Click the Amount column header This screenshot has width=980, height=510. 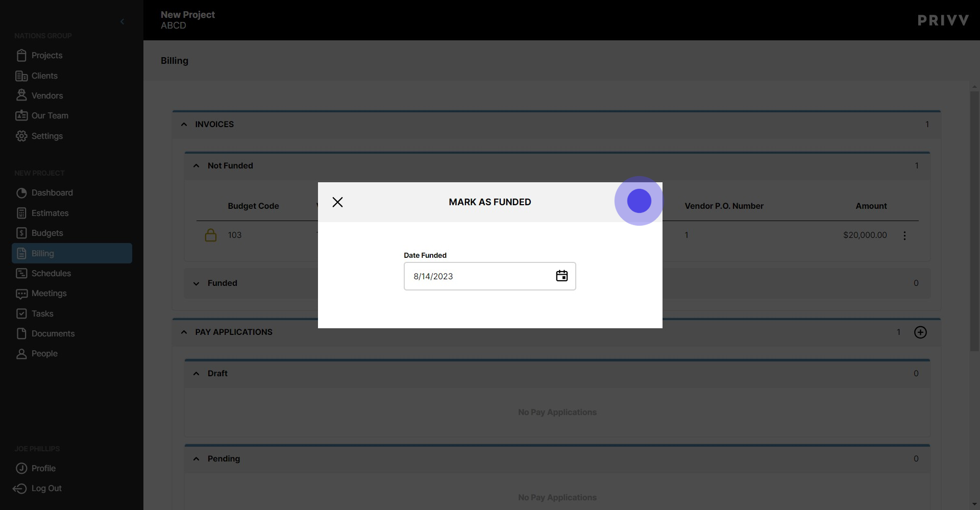[x=871, y=206]
